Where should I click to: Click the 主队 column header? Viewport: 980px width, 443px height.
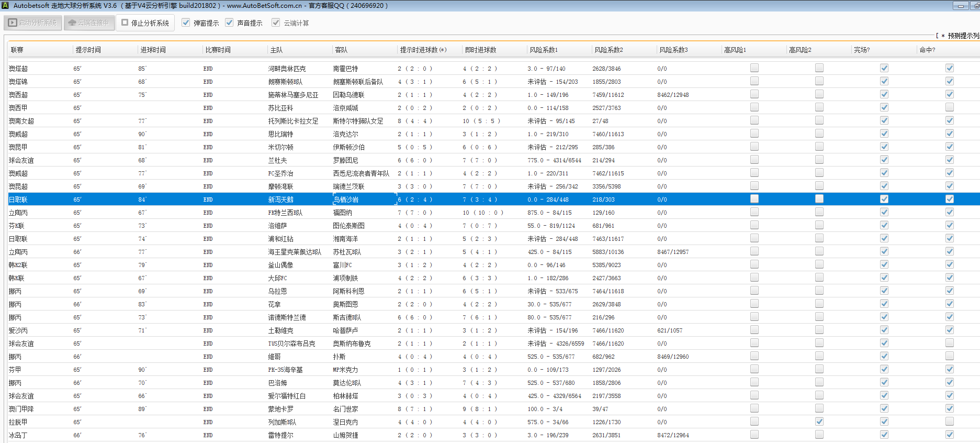pyautogui.click(x=276, y=50)
